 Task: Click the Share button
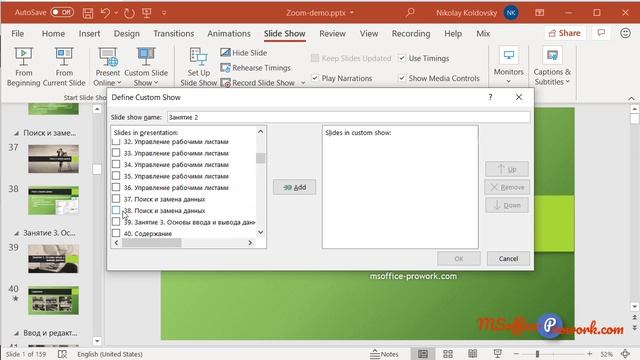point(564,33)
